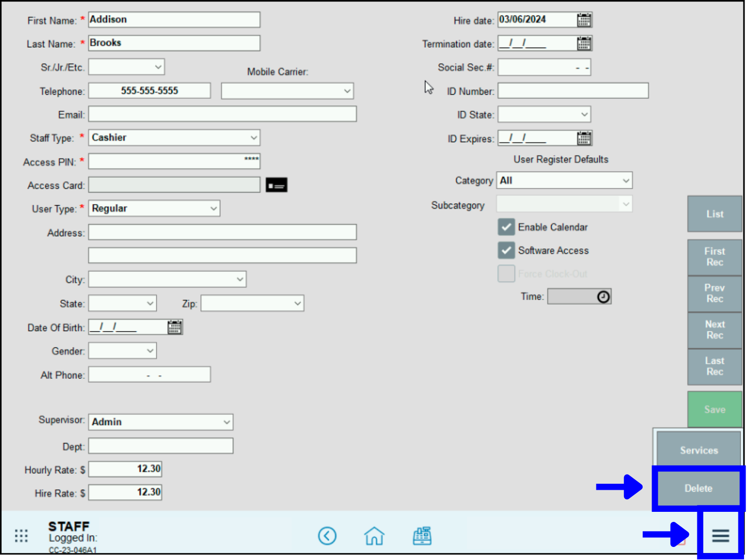Open the cash register icon
This screenshot has width=747, height=560.
(x=422, y=536)
